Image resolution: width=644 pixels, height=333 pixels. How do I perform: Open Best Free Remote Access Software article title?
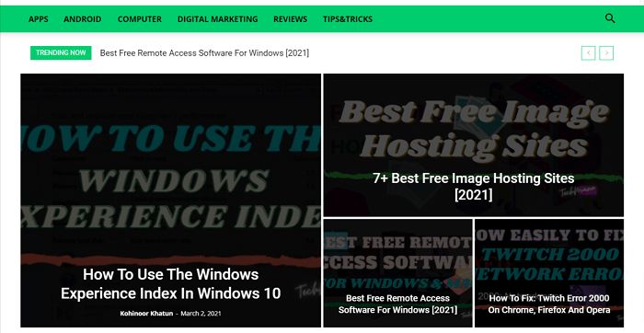coord(398,304)
